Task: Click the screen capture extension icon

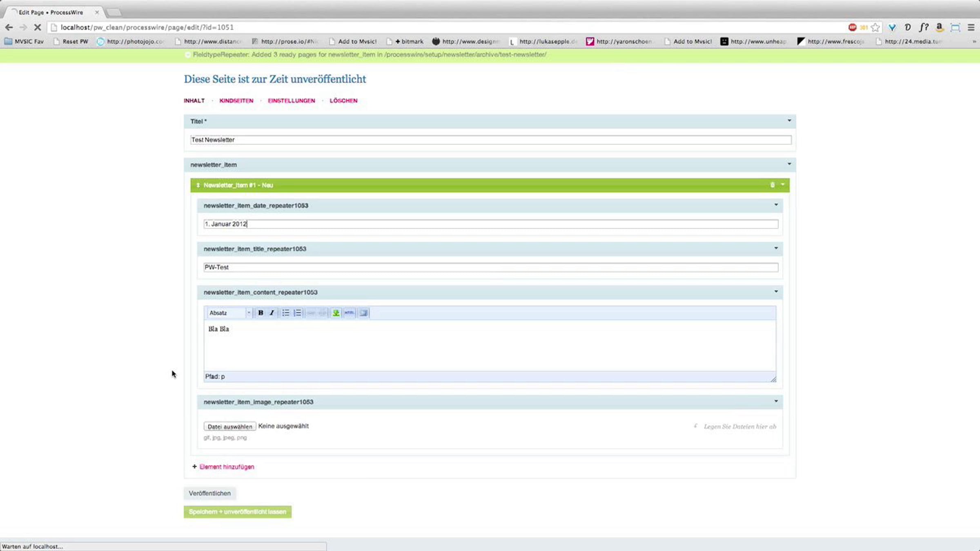Action: (955, 27)
